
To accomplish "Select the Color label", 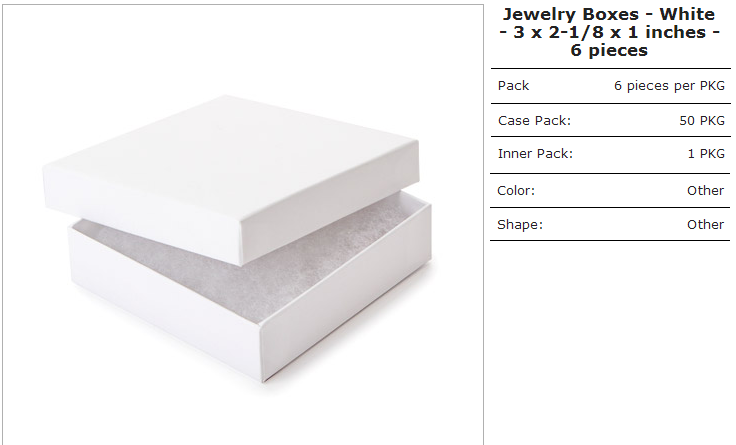I will 516,191.
